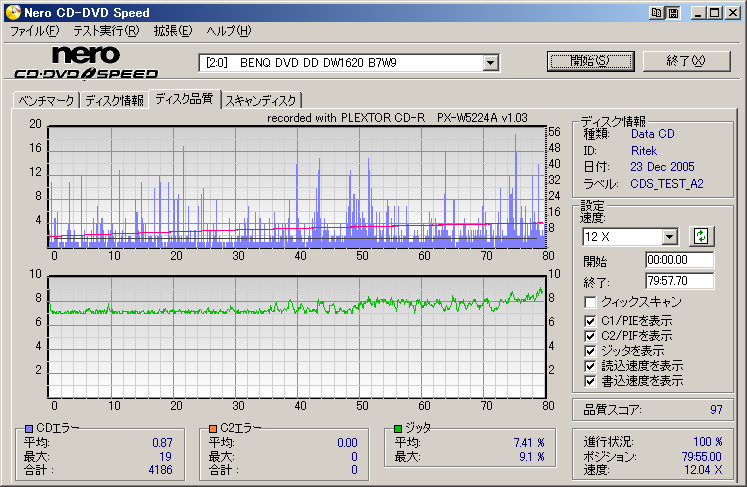Click the Nero CD-DVD Speed logo
This screenshot has width=747, height=487.
coord(86,62)
